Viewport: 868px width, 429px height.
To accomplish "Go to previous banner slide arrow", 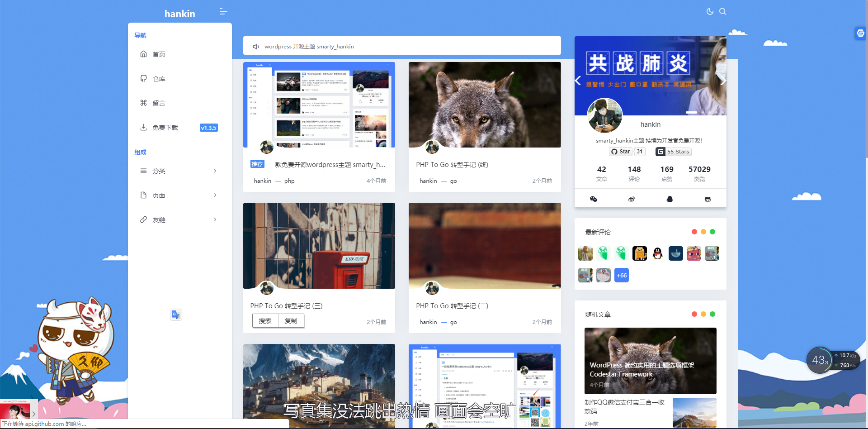I will (x=578, y=81).
